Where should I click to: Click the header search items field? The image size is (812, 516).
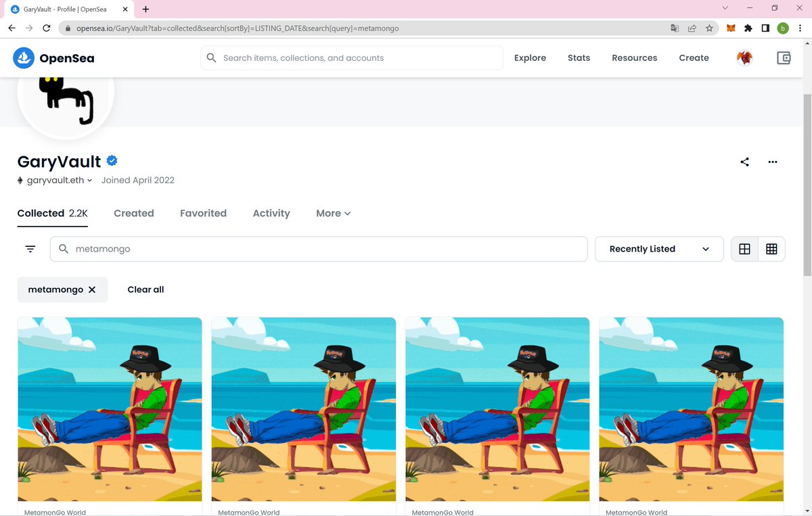coord(352,58)
